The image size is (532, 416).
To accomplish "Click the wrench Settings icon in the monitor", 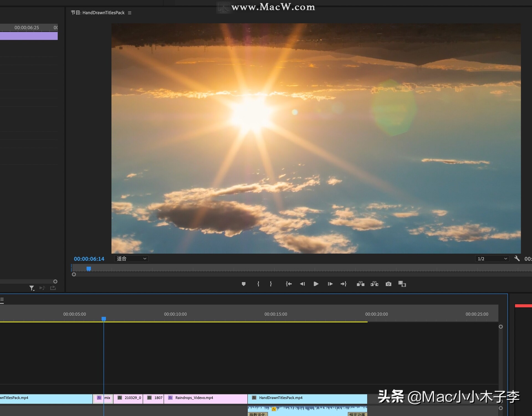I will [x=517, y=258].
